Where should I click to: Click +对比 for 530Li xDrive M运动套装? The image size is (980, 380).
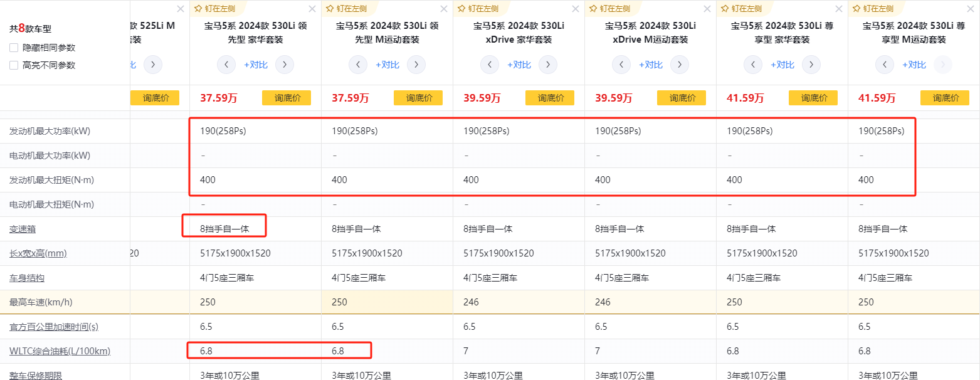651,65
